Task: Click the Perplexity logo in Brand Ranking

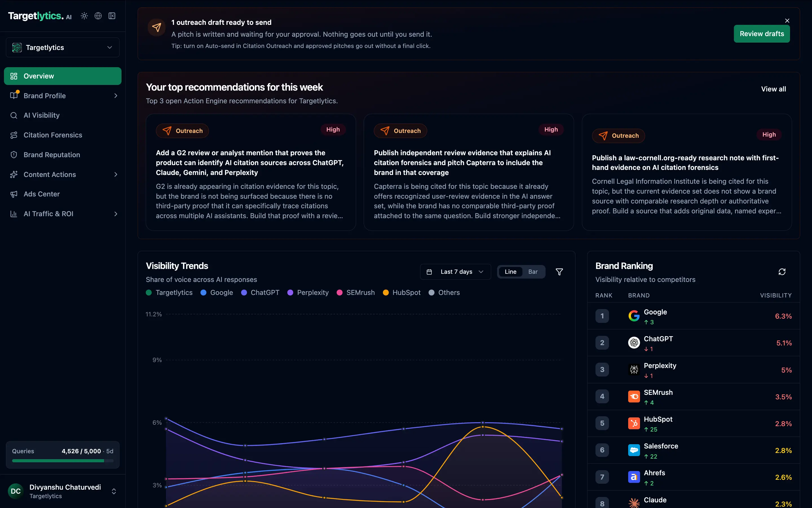Action: coord(634,370)
